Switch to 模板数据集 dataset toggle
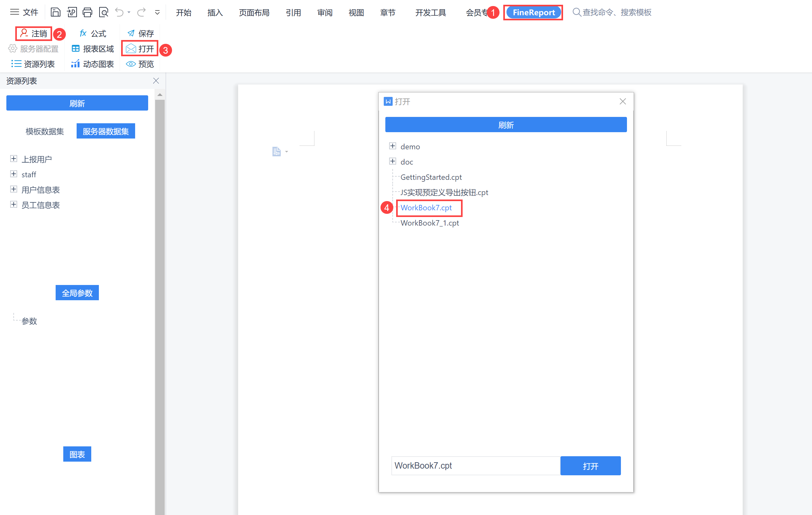 (x=45, y=131)
